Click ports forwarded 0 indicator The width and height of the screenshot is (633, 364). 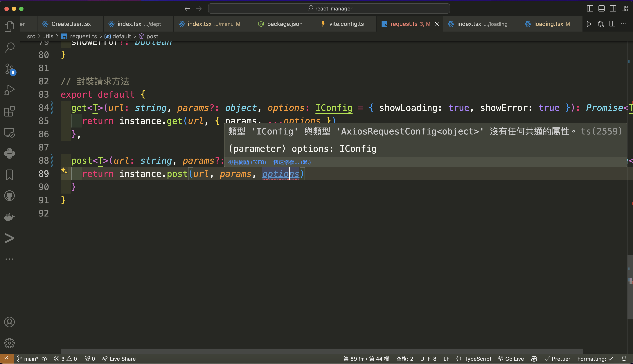click(90, 359)
